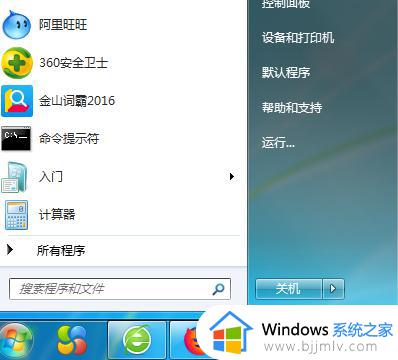The image size is (398, 360).
Task: Open the green 360 browser taskbar icon
Action: point(137,340)
